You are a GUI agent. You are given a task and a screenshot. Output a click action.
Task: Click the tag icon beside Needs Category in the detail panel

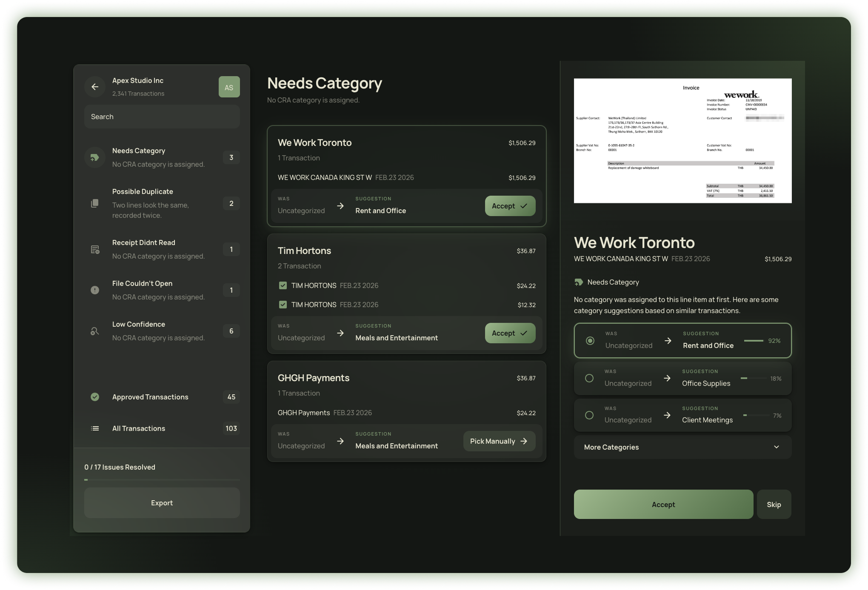click(579, 282)
